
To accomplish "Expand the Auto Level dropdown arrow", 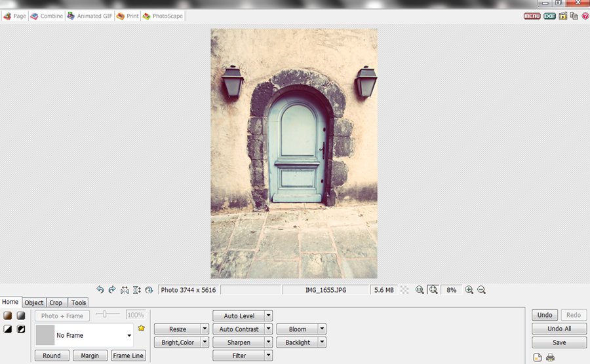I will tap(269, 316).
